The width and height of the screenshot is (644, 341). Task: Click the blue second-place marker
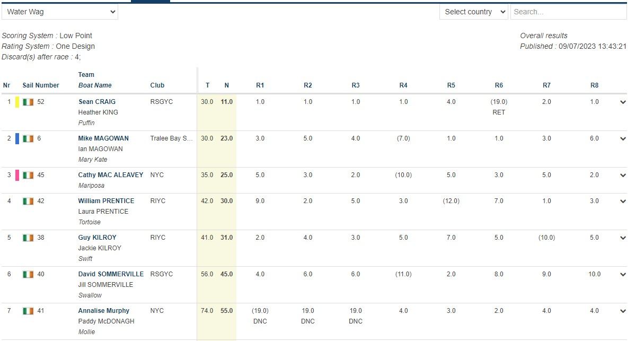pyautogui.click(x=17, y=139)
